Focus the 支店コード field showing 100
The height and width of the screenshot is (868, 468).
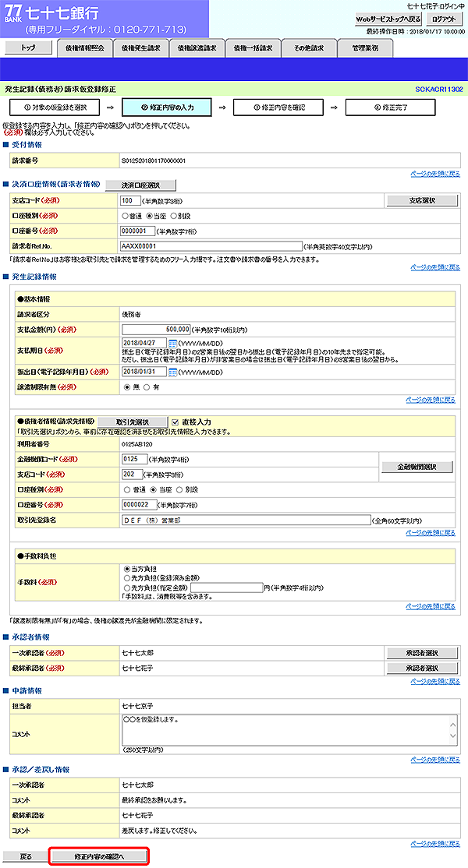(x=130, y=200)
